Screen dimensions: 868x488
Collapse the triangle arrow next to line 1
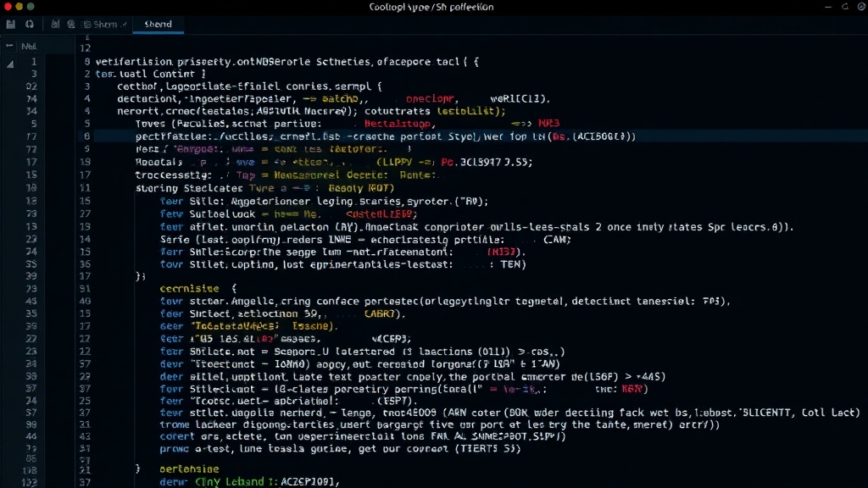10,64
